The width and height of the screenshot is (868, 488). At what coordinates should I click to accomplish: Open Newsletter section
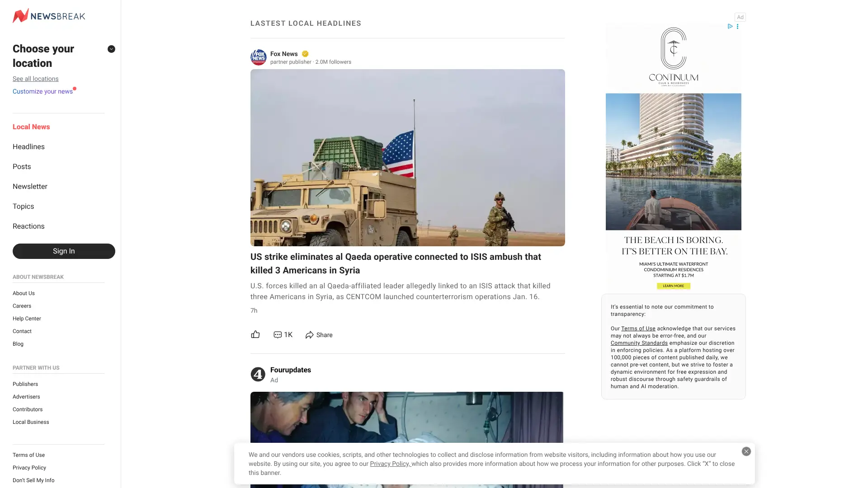30,187
